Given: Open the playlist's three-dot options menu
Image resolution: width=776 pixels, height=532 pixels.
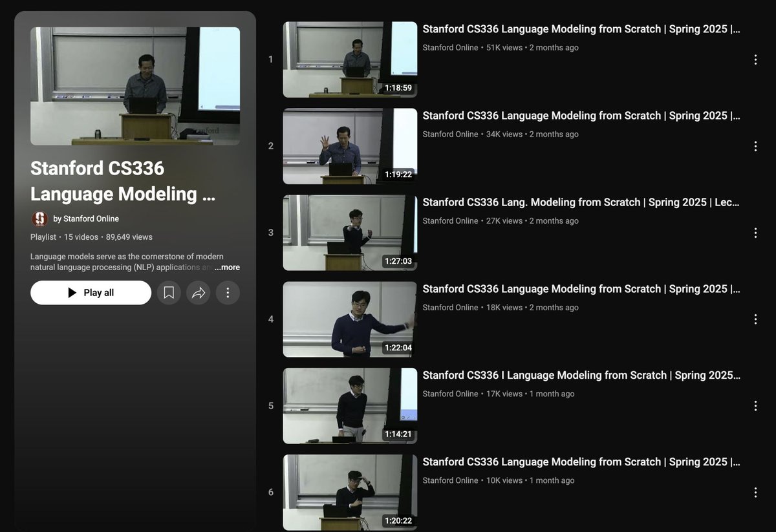Looking at the screenshot, I should (x=228, y=292).
